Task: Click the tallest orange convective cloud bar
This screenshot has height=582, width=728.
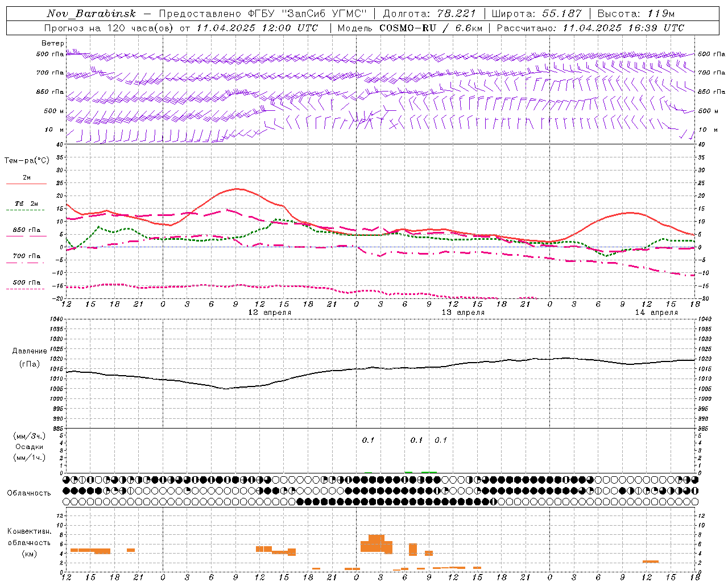Action: point(377,543)
